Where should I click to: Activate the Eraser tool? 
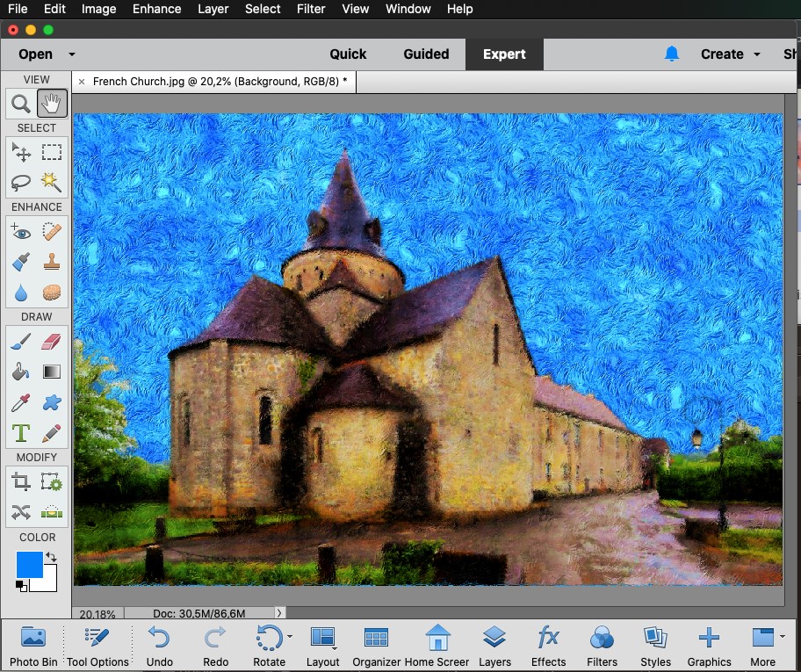(x=52, y=342)
